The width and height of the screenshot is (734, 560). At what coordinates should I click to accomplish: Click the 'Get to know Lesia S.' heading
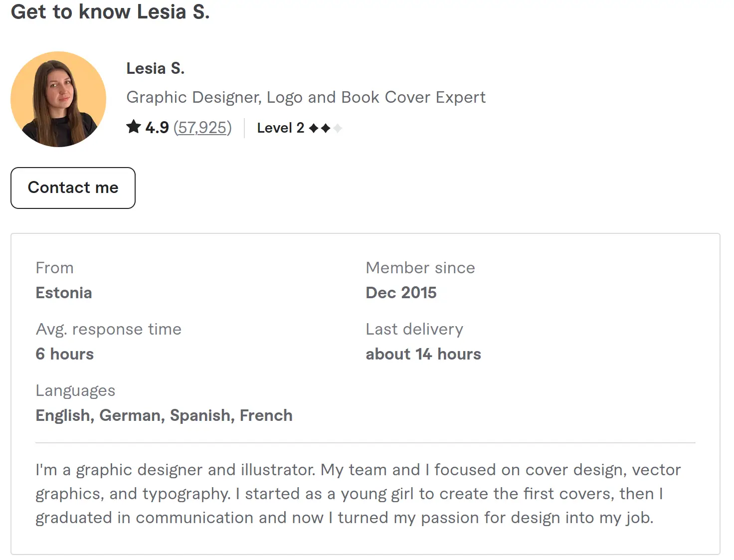tap(110, 12)
